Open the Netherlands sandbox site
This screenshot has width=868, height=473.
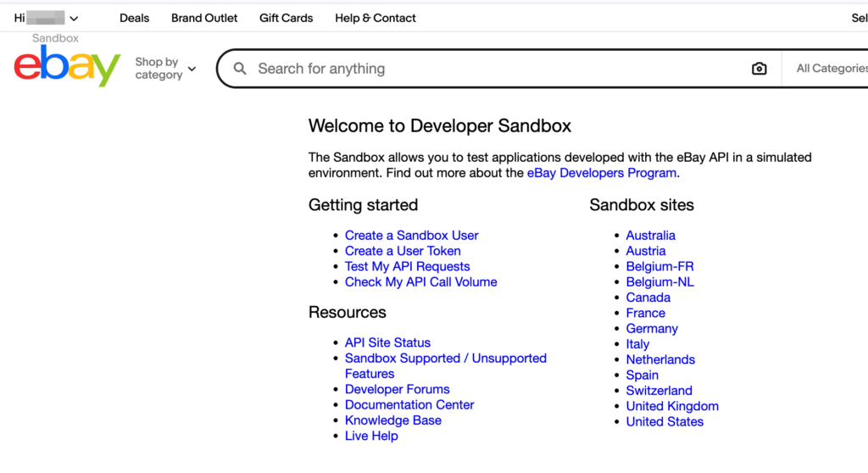(x=660, y=359)
